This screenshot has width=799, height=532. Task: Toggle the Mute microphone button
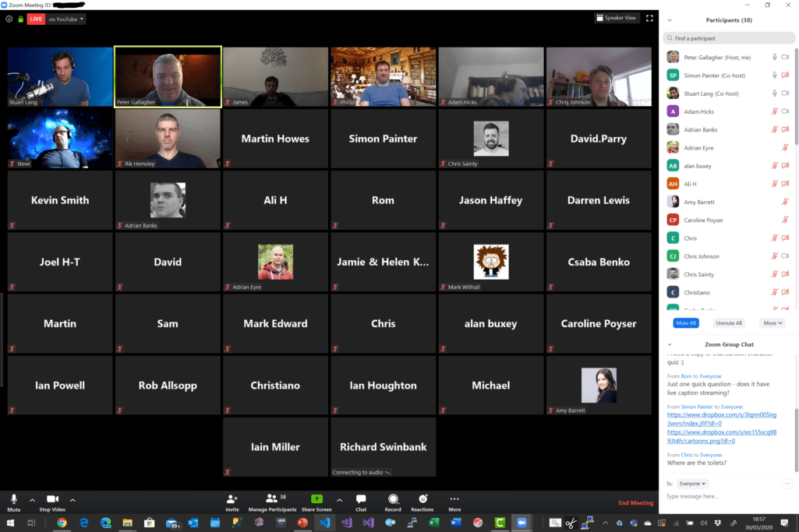(13, 499)
